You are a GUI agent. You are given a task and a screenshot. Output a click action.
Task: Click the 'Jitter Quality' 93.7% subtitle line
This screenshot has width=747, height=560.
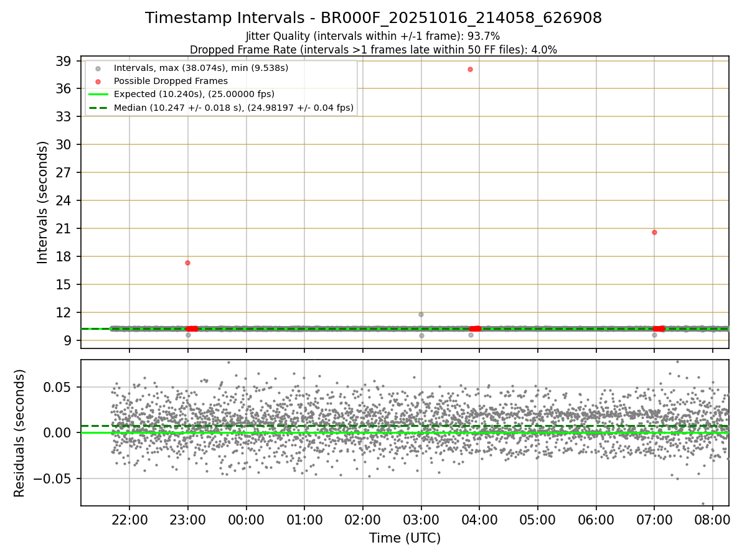coord(373,37)
